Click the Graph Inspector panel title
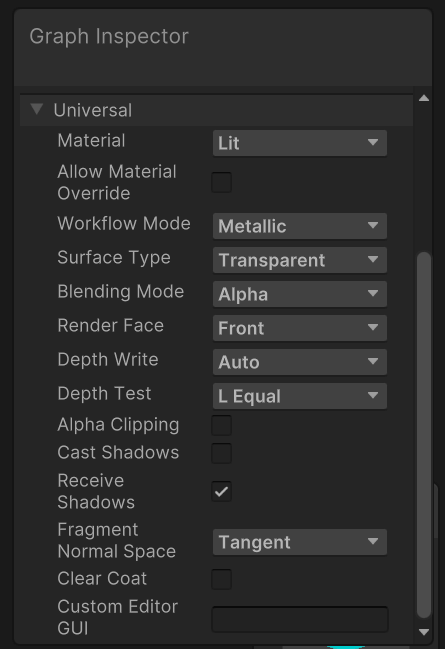The image size is (445, 649). point(109,36)
